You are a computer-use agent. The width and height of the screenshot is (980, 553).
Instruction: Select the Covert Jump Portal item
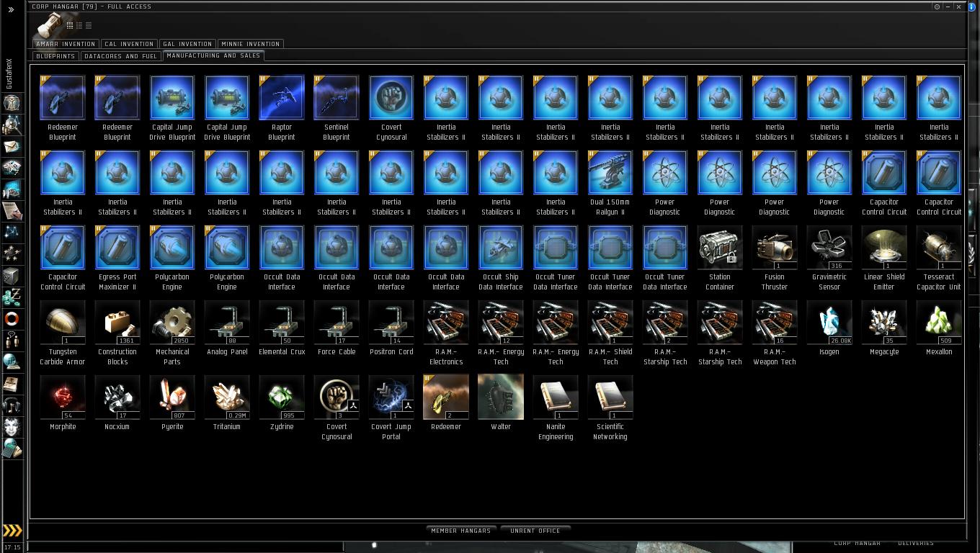tap(391, 408)
